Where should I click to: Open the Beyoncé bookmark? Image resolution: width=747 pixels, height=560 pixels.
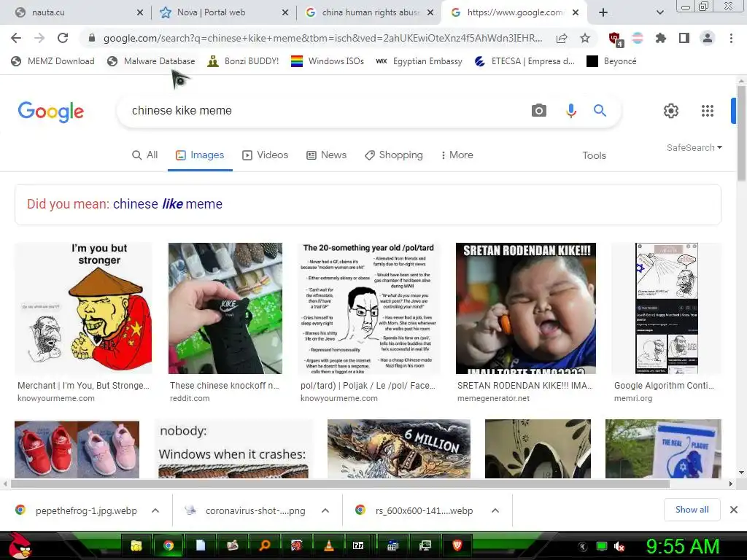[x=611, y=61]
